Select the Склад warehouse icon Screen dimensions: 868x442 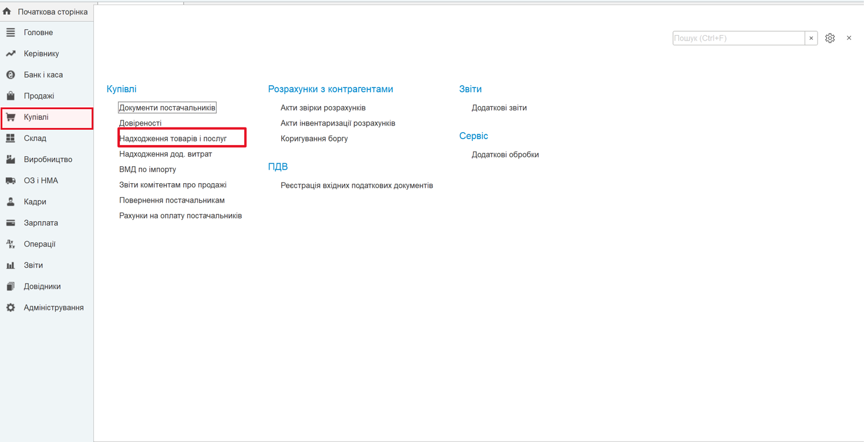click(x=11, y=139)
